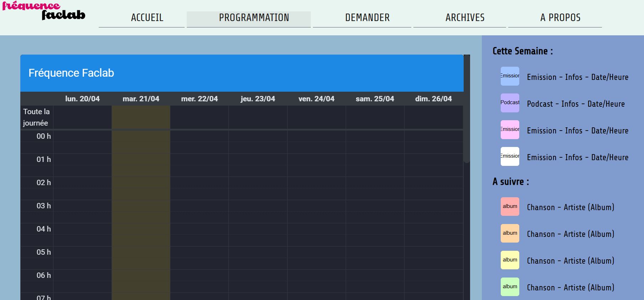Select the yellow album cover
Screen dimensions: 644x300
coord(510,260)
